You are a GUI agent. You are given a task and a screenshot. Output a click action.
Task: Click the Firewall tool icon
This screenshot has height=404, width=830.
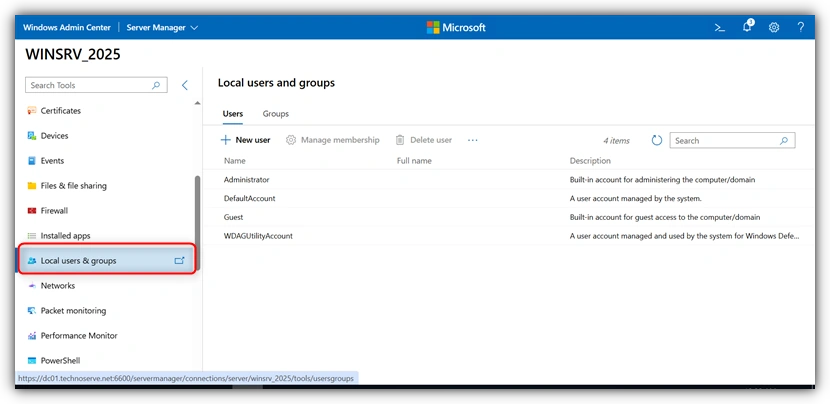tap(31, 211)
